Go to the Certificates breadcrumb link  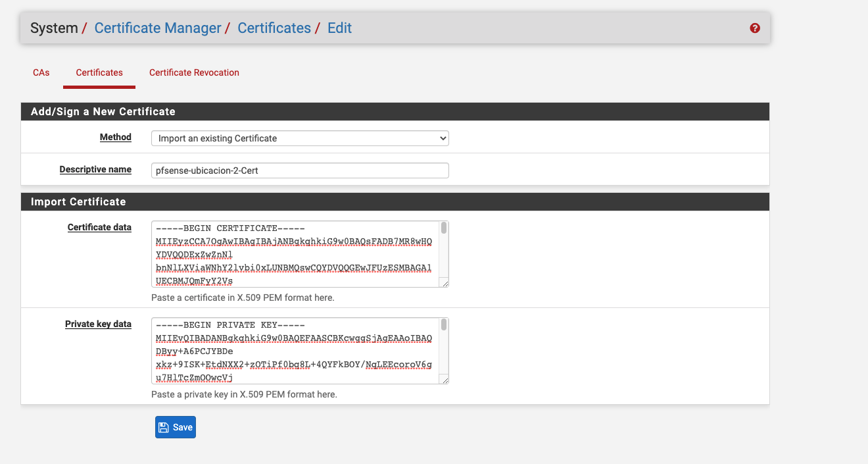[x=274, y=28]
